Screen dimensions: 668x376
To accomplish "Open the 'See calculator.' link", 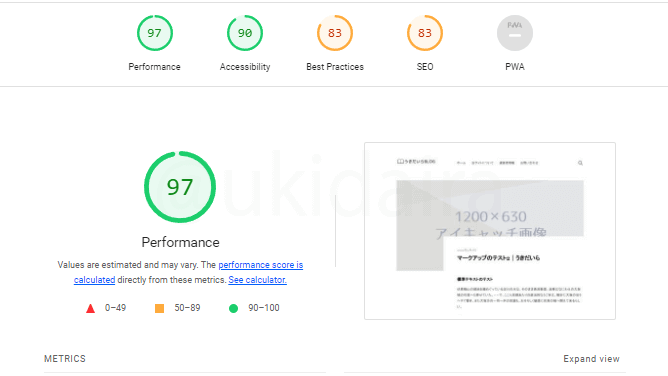I will (257, 280).
